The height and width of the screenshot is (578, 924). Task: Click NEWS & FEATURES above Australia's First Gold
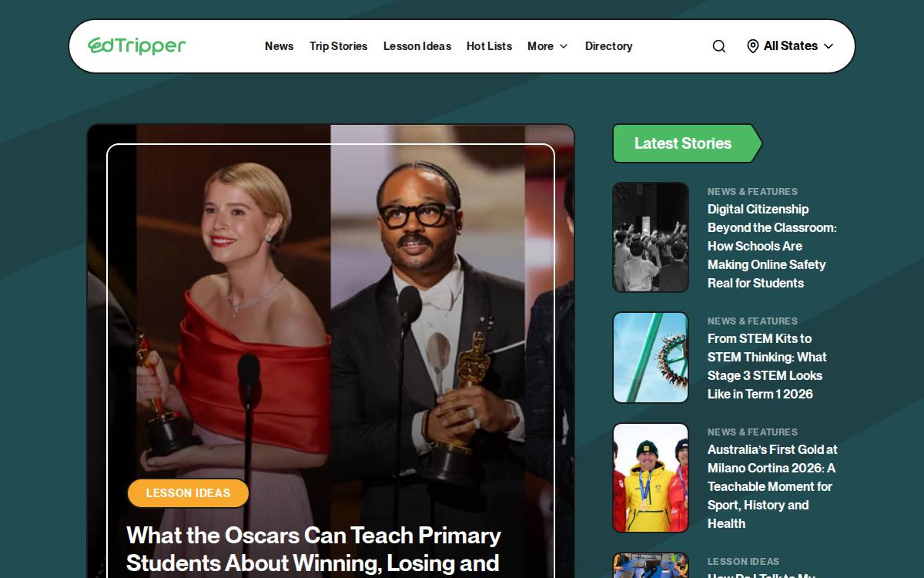(752, 432)
